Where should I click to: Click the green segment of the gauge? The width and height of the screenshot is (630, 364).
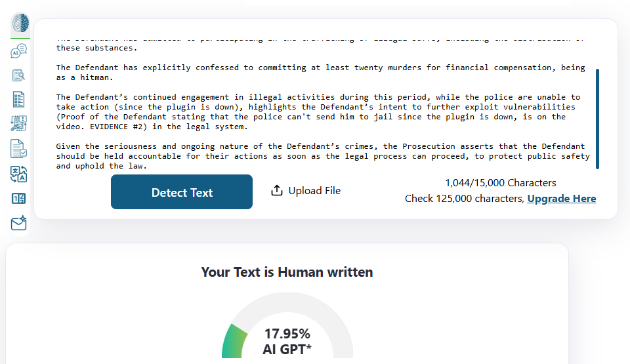[x=234, y=342]
